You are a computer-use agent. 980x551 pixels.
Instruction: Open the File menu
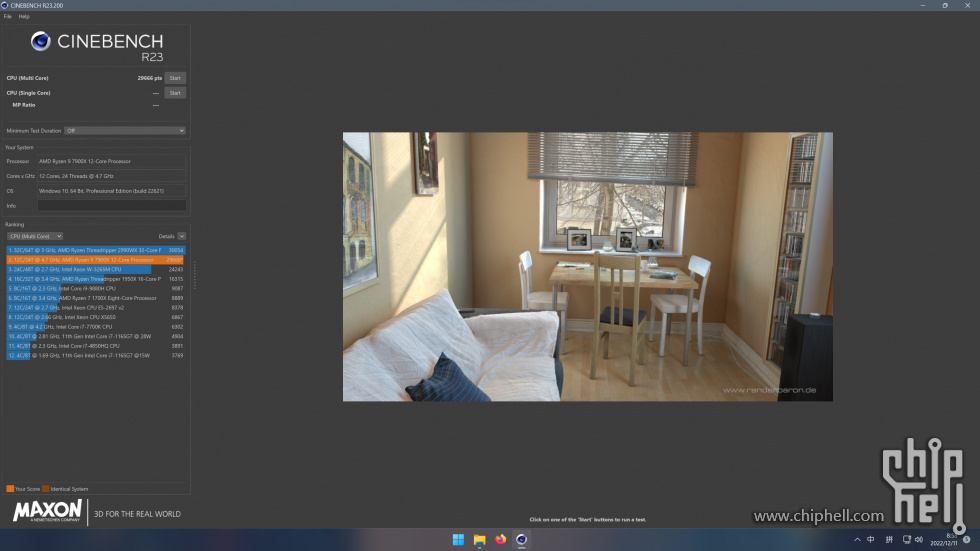pos(8,16)
